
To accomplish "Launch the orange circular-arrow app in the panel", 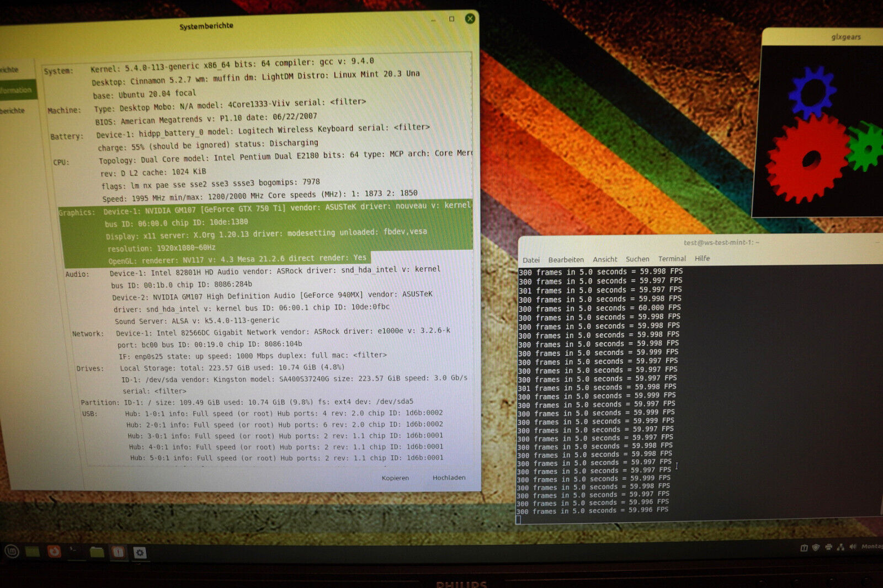I will [x=54, y=551].
